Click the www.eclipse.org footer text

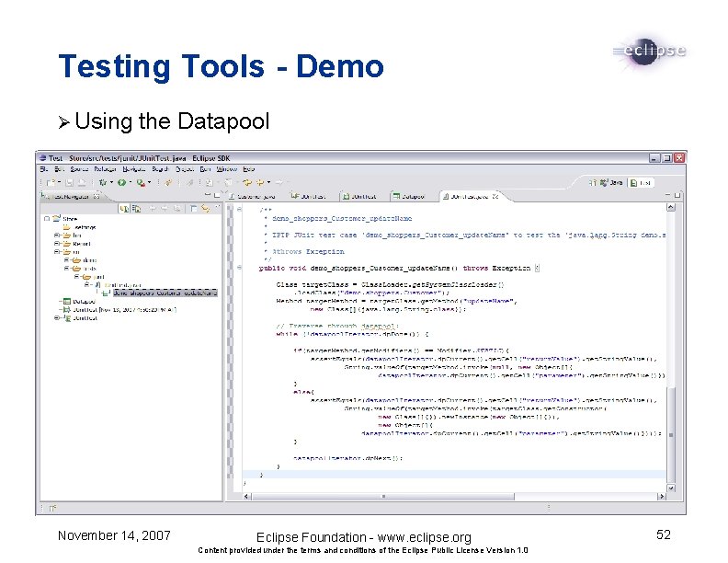point(425,537)
